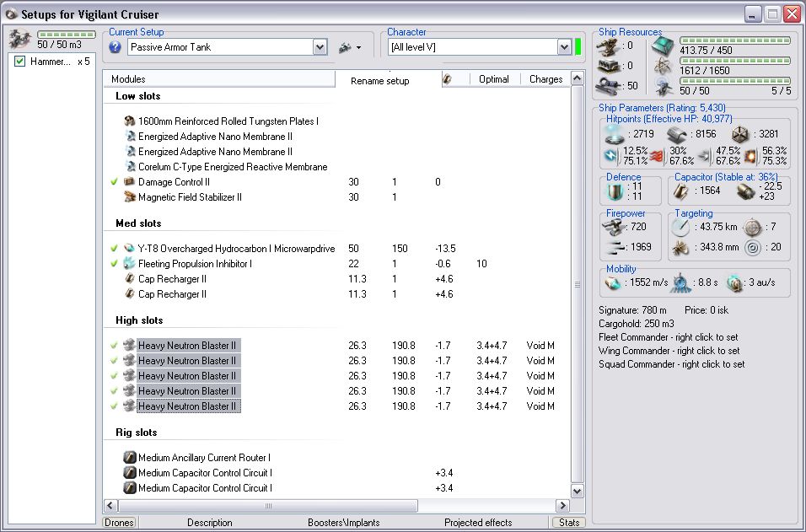The height and width of the screenshot is (532, 806).
Task: Click the blue help question mark icon
Action: pos(116,47)
